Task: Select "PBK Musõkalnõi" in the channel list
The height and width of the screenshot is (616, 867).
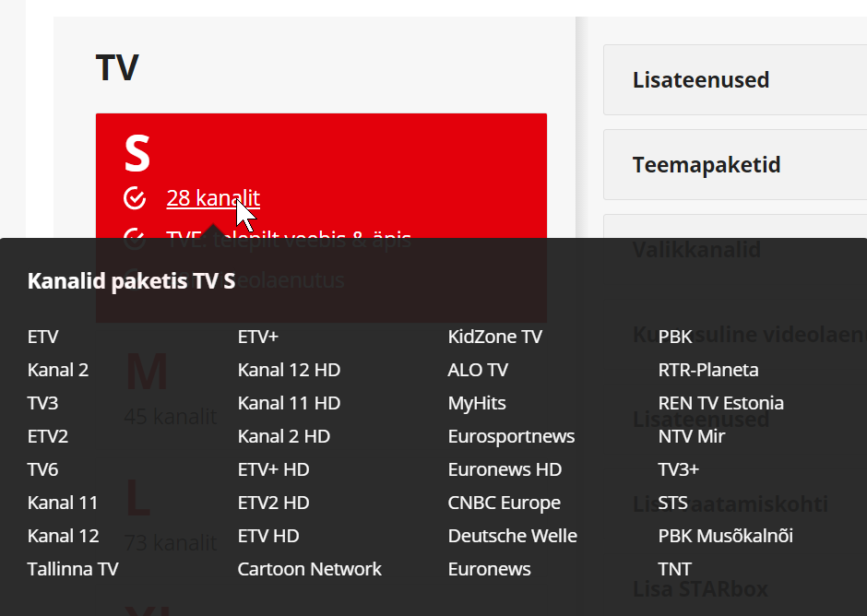Action: pyautogui.click(x=726, y=536)
